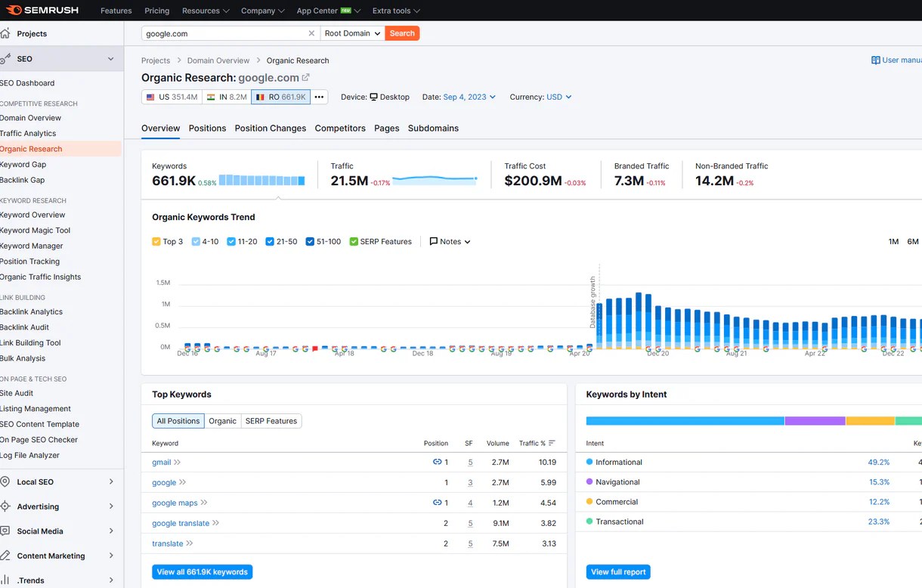Open the Extra tools menu dropdown

pyautogui.click(x=396, y=11)
